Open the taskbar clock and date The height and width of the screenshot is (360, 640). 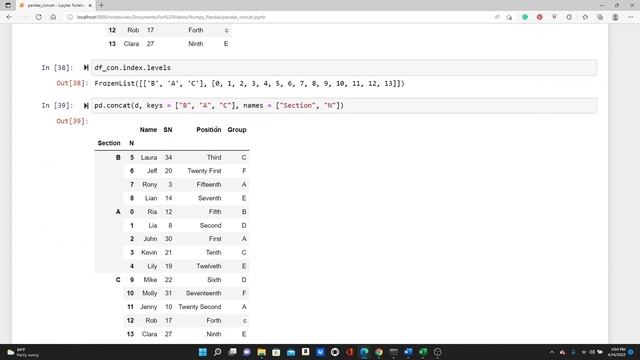click(616, 352)
